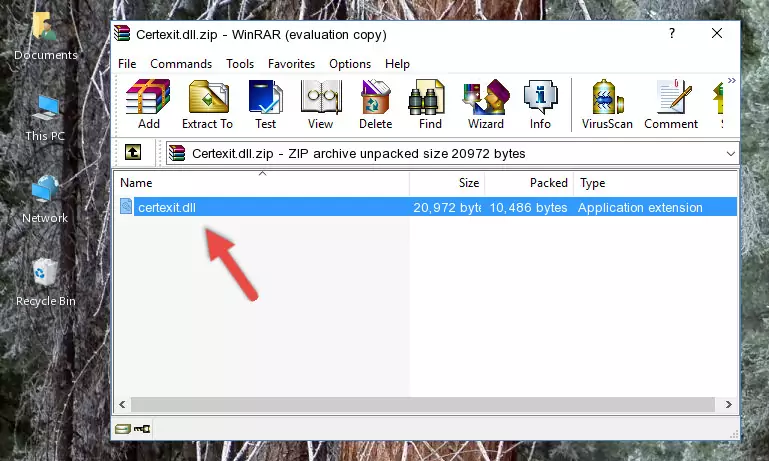Image resolution: width=769 pixels, height=461 pixels.
Task: Click the drive icon in status bar
Action: click(x=123, y=429)
